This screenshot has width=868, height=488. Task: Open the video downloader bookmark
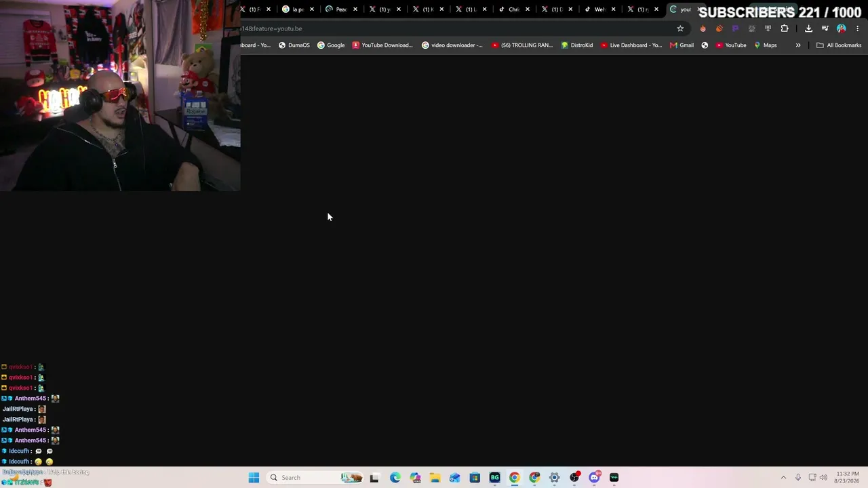click(x=452, y=45)
